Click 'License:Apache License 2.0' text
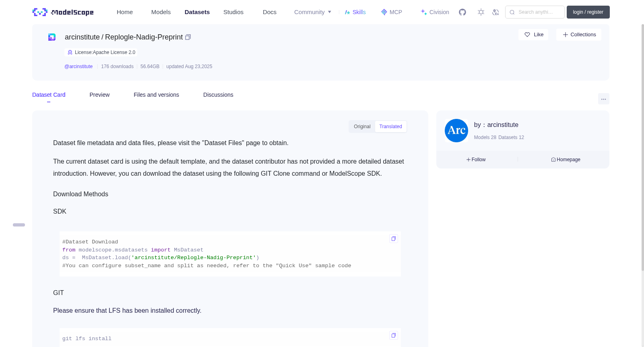Screen dimensions: 644x347 105,52
